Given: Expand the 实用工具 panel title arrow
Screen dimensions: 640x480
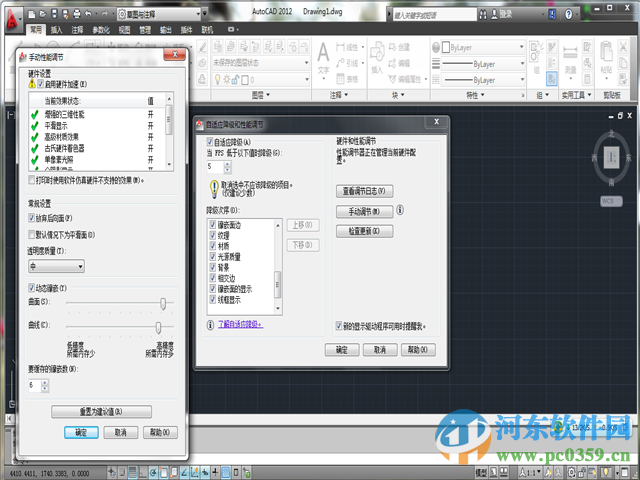Looking at the screenshot, I should (x=589, y=95).
